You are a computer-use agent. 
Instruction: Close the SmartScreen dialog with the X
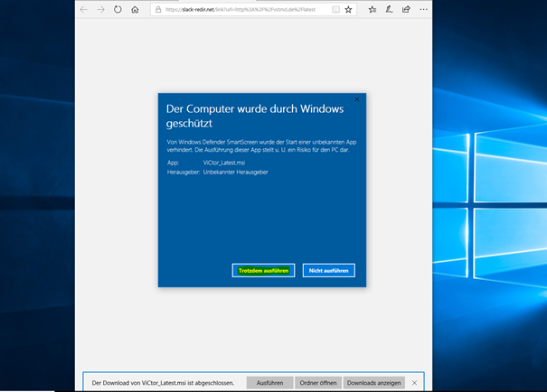coord(357,99)
